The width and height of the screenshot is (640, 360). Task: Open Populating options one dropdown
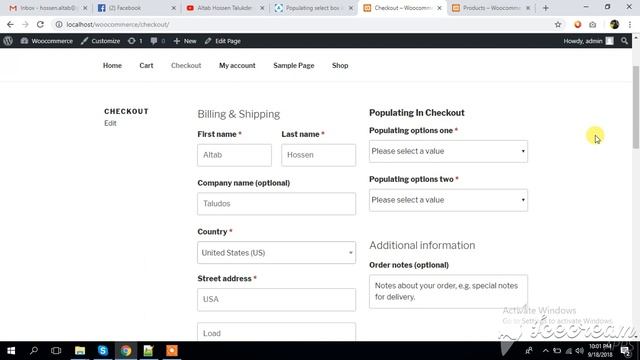point(448,151)
